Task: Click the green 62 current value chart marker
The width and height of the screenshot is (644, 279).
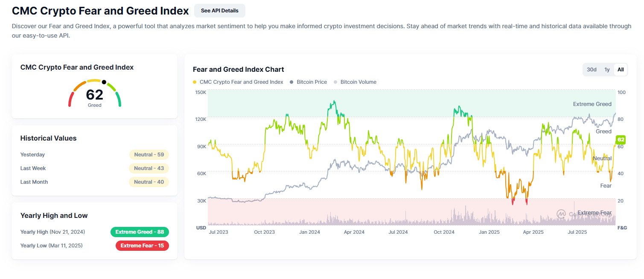Action: tap(621, 140)
